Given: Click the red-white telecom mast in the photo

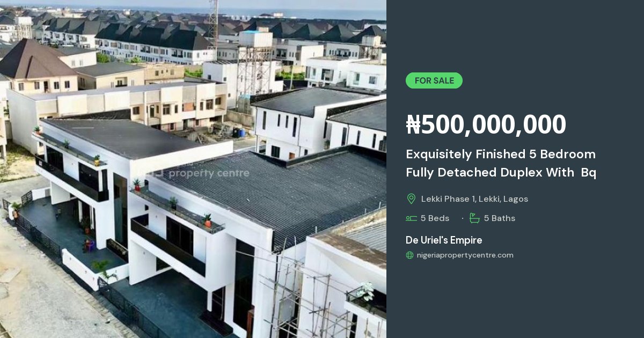Looking at the screenshot, I should click(214, 24).
